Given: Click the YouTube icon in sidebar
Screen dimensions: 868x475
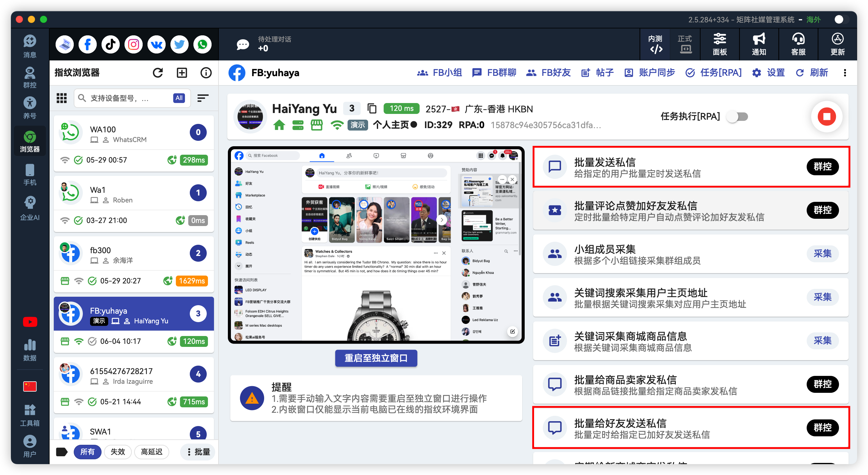Looking at the screenshot, I should click(30, 322).
